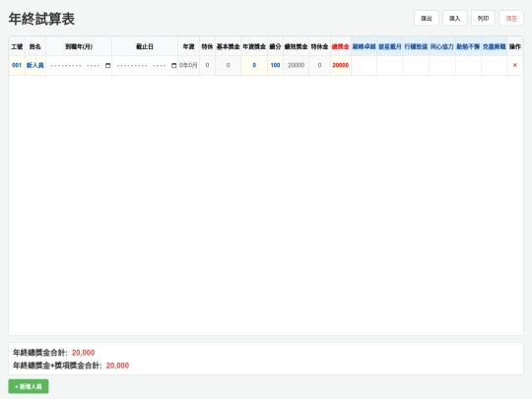The width and height of the screenshot is (532, 399).
Task: Click the red 清空 clear button
Action: tap(511, 19)
